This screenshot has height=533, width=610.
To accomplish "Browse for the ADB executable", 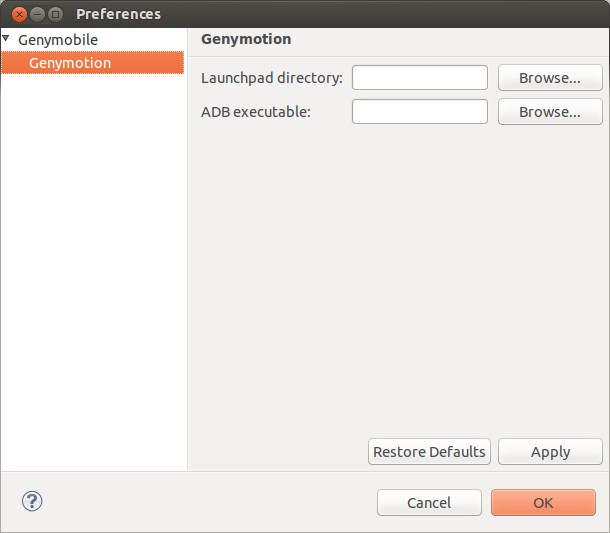I will point(550,112).
